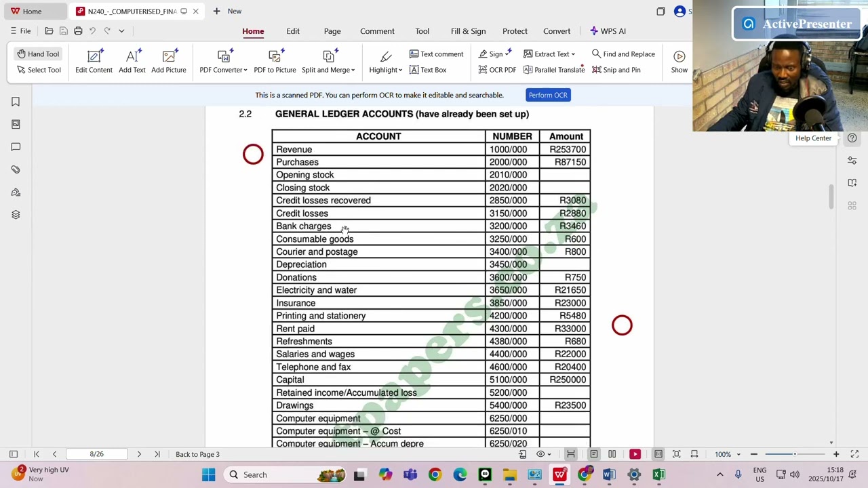Open the File menu
The image size is (868, 488).
pos(20,31)
